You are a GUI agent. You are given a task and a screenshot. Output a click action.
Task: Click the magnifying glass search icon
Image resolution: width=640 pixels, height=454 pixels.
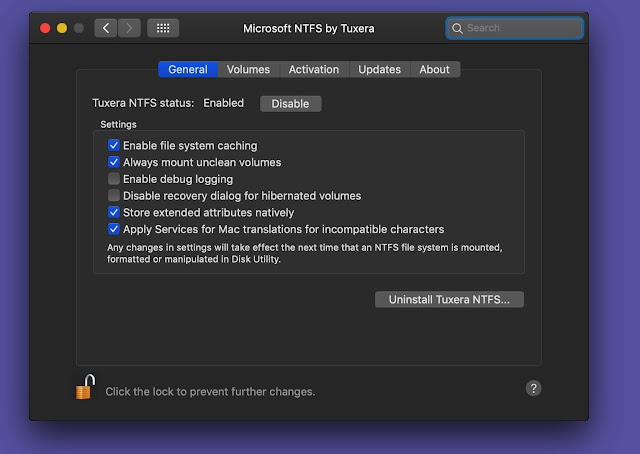(x=457, y=28)
